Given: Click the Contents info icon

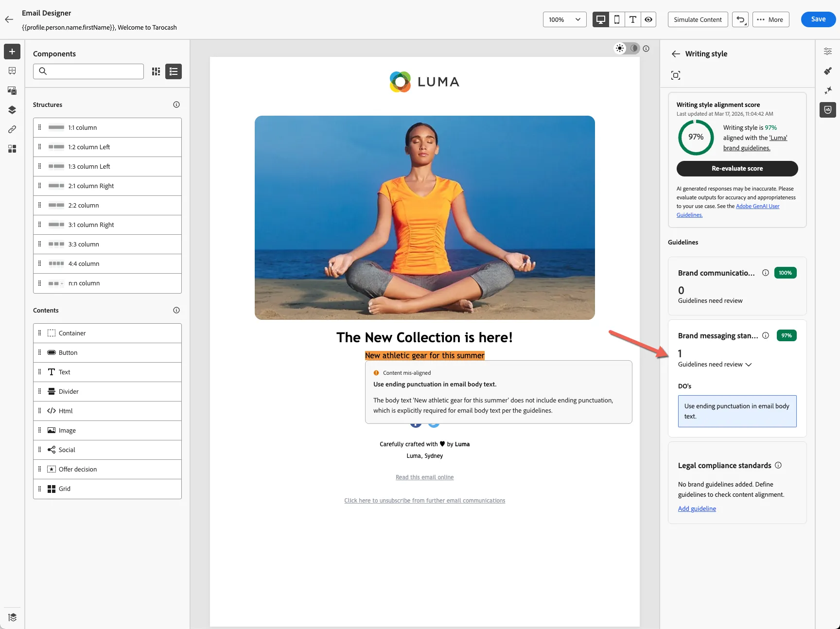Looking at the screenshot, I should click(x=176, y=310).
